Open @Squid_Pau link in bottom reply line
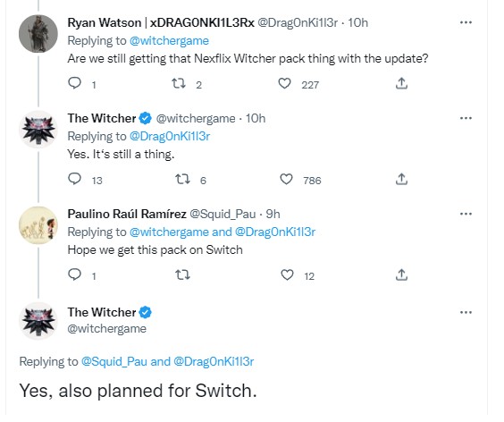The width and height of the screenshot is (504, 422). 114,362
